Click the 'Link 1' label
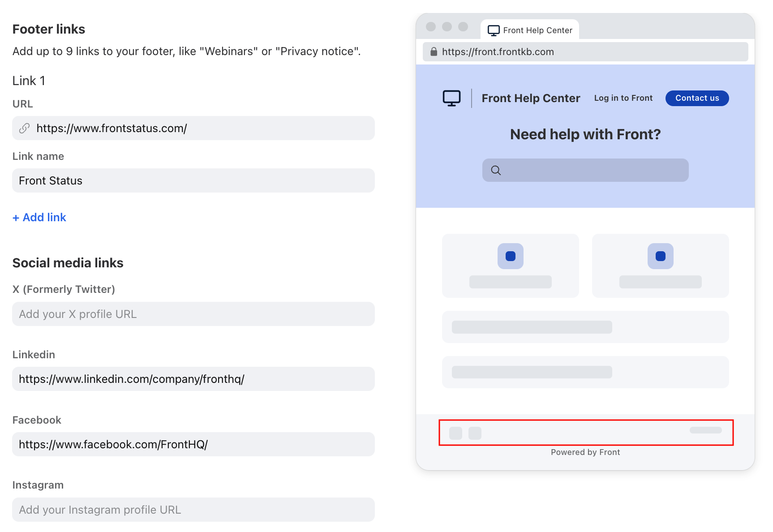The height and width of the screenshot is (532, 773). tap(29, 81)
